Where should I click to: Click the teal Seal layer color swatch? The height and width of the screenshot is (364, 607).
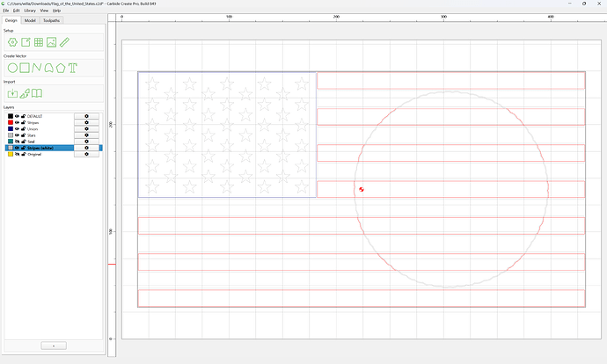click(x=11, y=142)
